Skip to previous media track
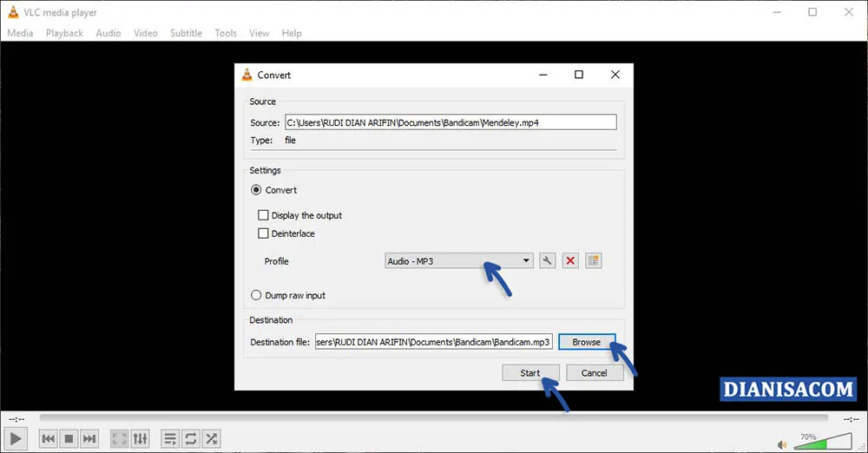 tap(48, 439)
